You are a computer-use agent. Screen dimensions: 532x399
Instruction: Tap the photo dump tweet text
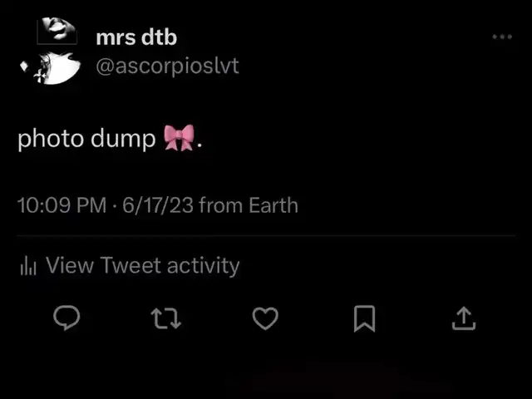click(86, 139)
